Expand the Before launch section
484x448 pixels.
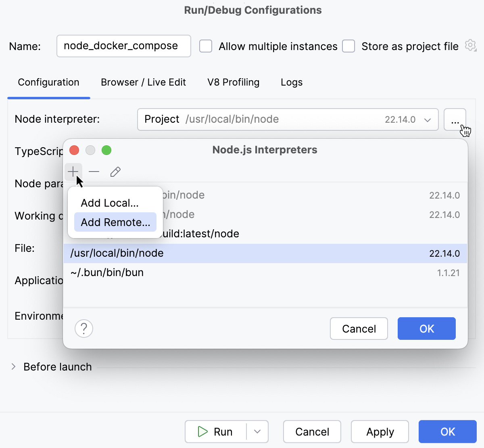point(13,366)
